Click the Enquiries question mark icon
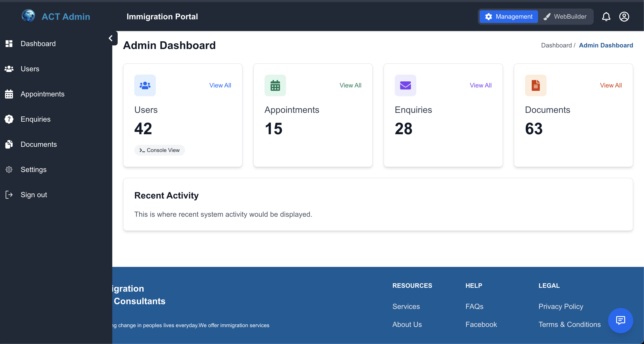Image resolution: width=644 pixels, height=344 pixels. tap(9, 119)
